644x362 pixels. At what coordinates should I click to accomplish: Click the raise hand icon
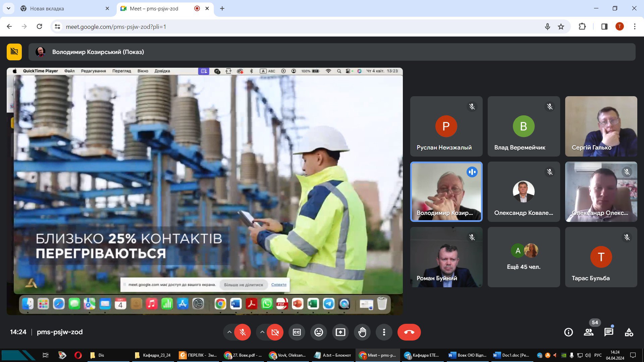click(362, 332)
